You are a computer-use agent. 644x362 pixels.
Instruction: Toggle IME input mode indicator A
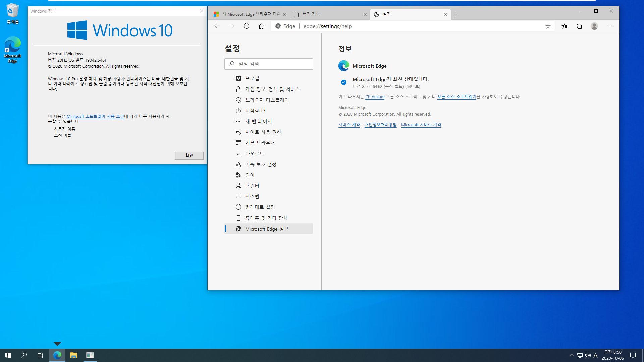[x=596, y=355]
